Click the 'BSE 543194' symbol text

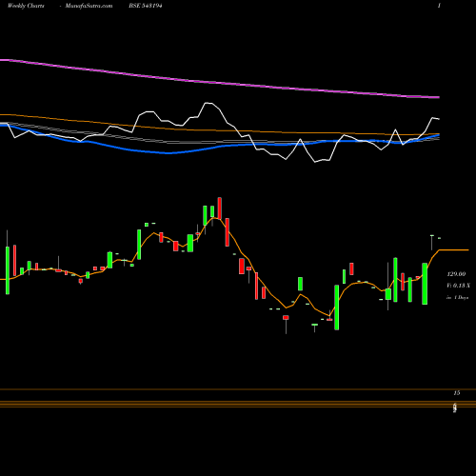point(146,6)
